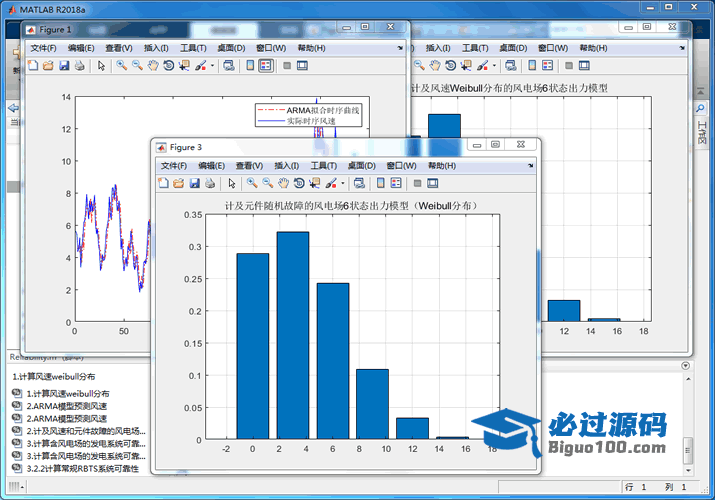
Task: Click Print icon in Figure 3 toolbar
Action: point(210,183)
